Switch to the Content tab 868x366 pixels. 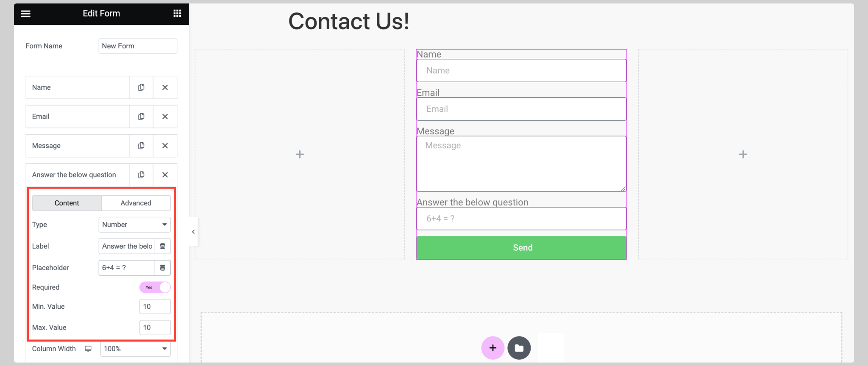66,203
